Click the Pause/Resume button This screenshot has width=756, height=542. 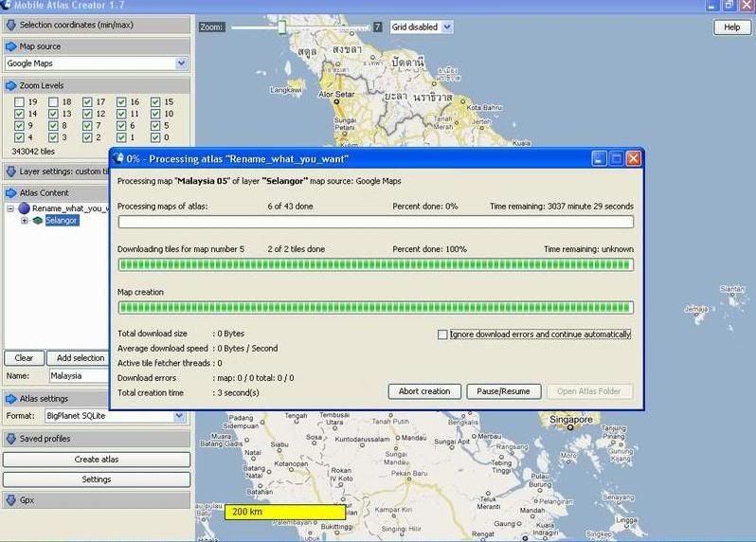click(503, 391)
